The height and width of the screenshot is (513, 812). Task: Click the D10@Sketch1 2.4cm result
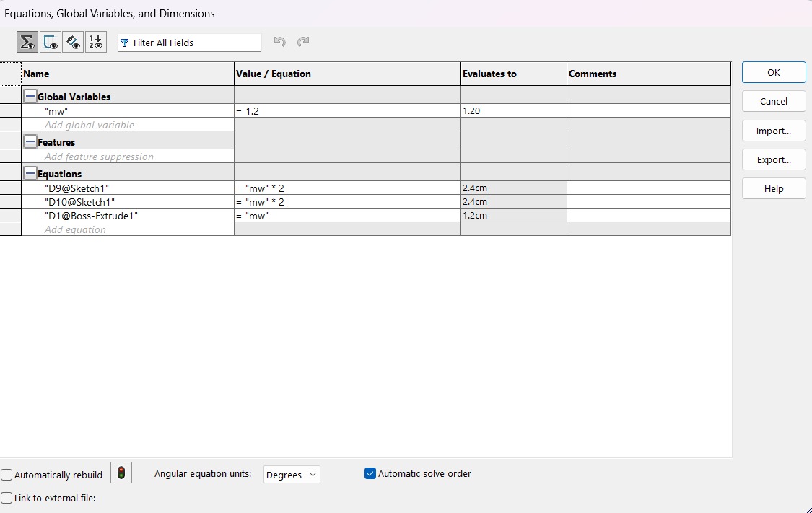[x=514, y=202]
